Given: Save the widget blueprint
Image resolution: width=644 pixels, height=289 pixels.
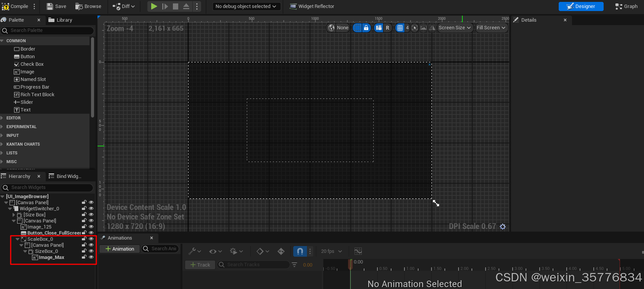Looking at the screenshot, I should [x=56, y=6].
